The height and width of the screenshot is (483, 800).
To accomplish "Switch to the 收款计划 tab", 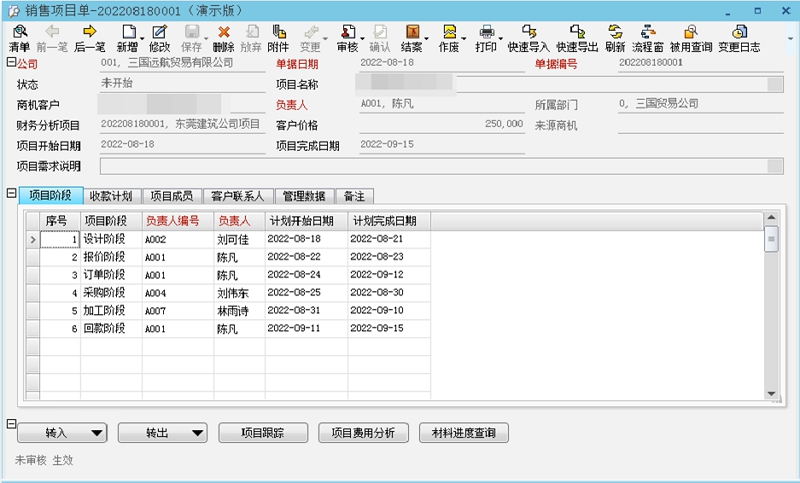I will pyautogui.click(x=110, y=195).
